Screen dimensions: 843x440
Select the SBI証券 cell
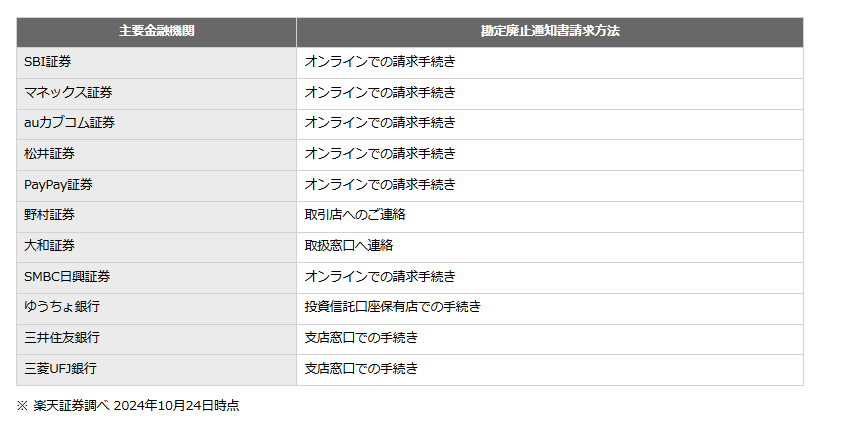[x=156, y=62]
